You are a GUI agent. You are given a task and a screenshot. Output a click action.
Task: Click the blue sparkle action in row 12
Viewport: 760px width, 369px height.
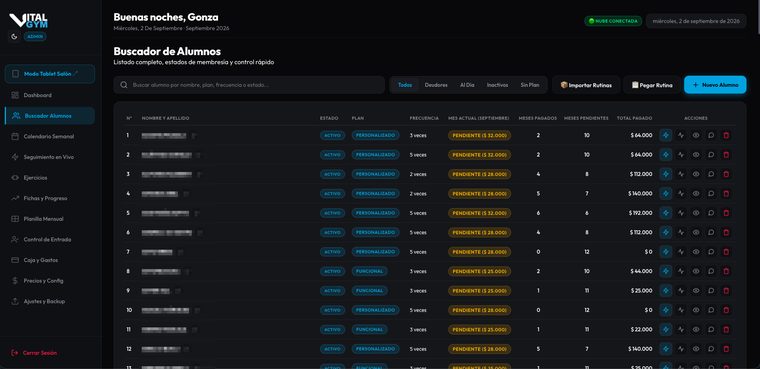[x=666, y=349]
